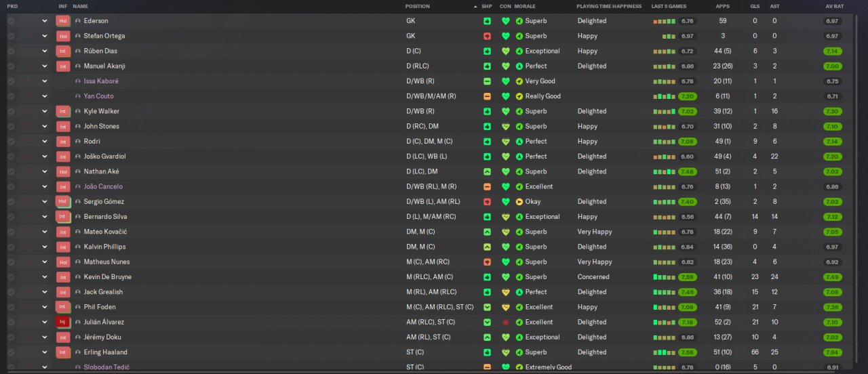Image resolution: width=868 pixels, height=374 pixels.
Task: Toggle the picked checkmark for Ederson
Action: (11, 21)
